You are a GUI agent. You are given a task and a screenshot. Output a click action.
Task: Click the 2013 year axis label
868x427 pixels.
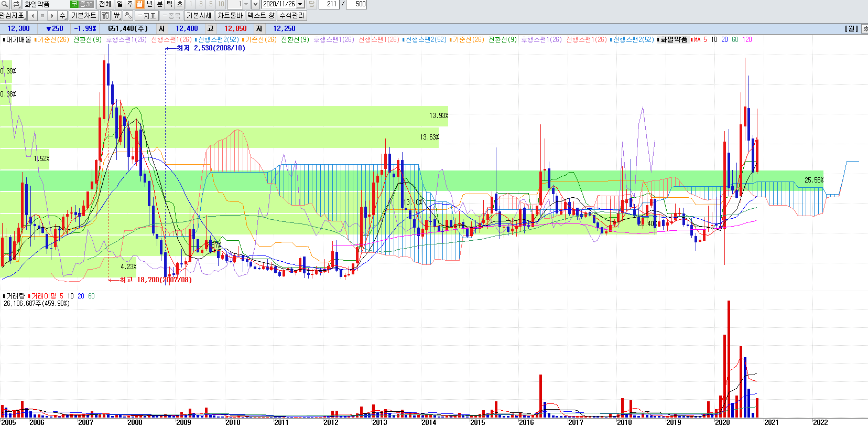tap(379, 422)
